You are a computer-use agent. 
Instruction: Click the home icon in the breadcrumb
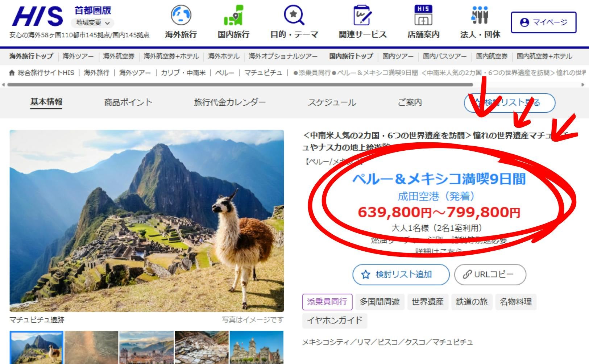(x=12, y=73)
